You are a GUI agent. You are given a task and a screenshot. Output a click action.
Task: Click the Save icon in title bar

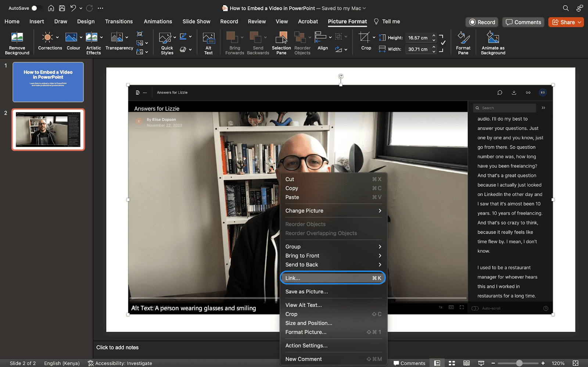tap(62, 8)
